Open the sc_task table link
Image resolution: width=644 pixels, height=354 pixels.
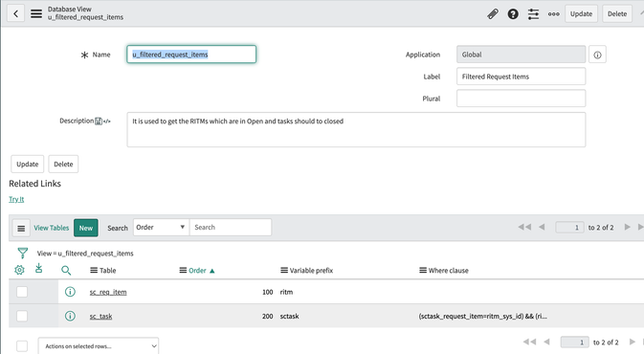tap(100, 317)
